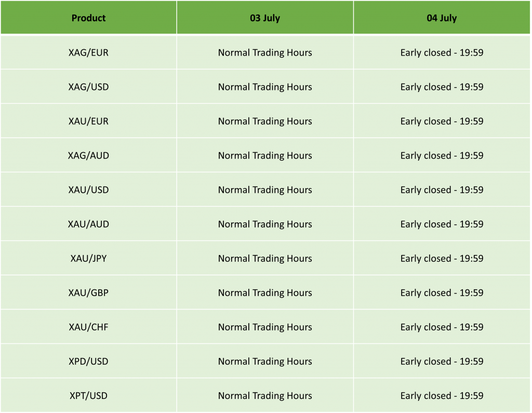Select the 03 July column header

click(x=265, y=18)
